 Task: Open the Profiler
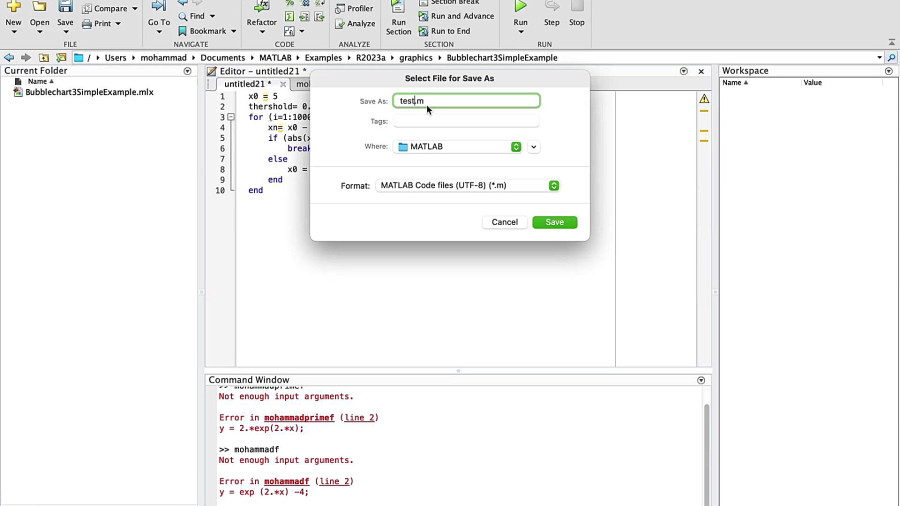coord(354,9)
